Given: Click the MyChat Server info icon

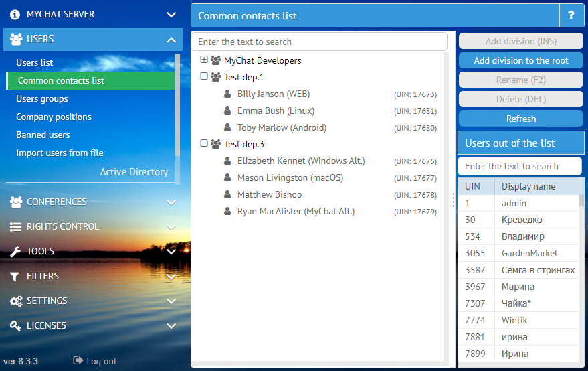Looking at the screenshot, I should coord(16,14).
